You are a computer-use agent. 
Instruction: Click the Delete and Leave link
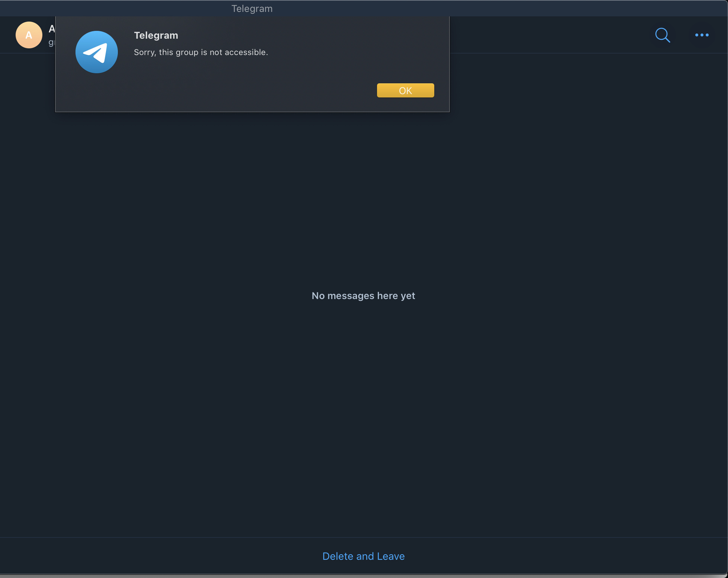pos(363,556)
